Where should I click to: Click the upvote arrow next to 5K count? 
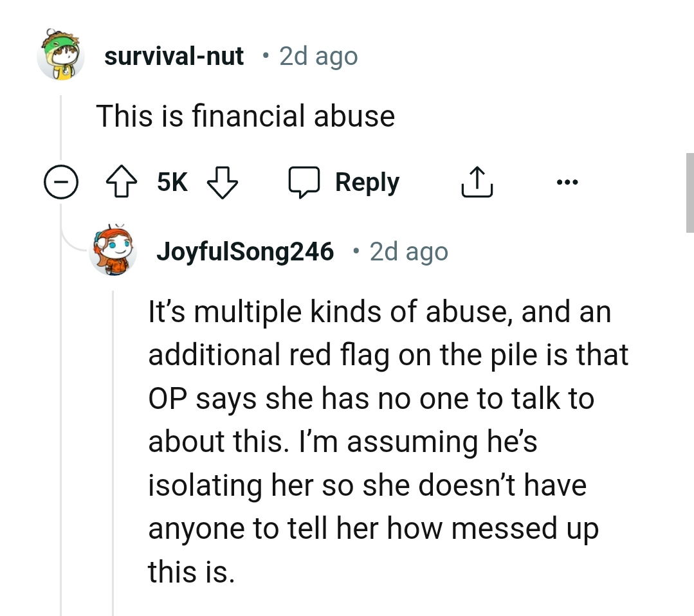pos(120,181)
